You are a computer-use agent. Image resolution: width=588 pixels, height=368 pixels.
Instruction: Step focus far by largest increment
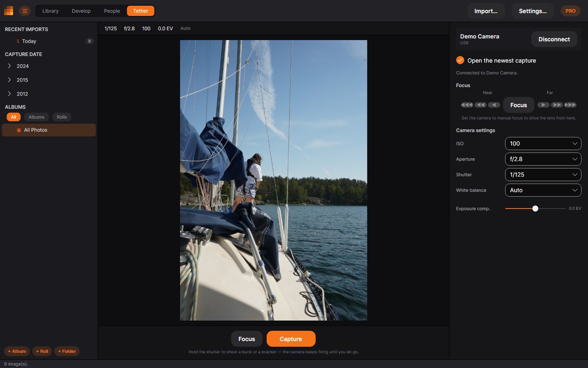[x=570, y=105]
